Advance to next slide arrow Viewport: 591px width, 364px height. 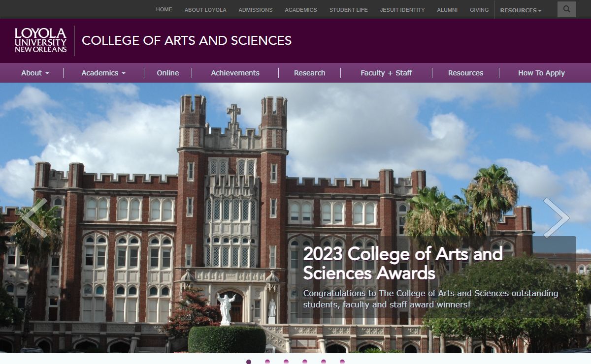click(557, 218)
